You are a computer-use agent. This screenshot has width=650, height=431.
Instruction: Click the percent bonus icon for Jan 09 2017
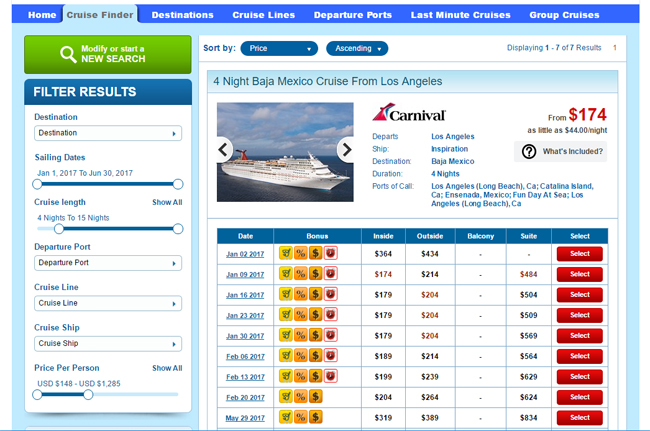tap(301, 274)
